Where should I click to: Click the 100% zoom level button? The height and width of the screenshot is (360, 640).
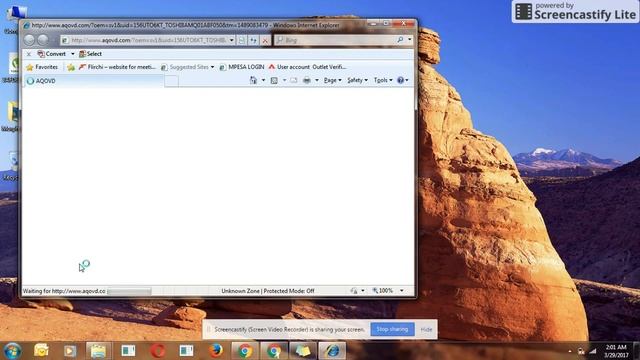click(x=382, y=291)
